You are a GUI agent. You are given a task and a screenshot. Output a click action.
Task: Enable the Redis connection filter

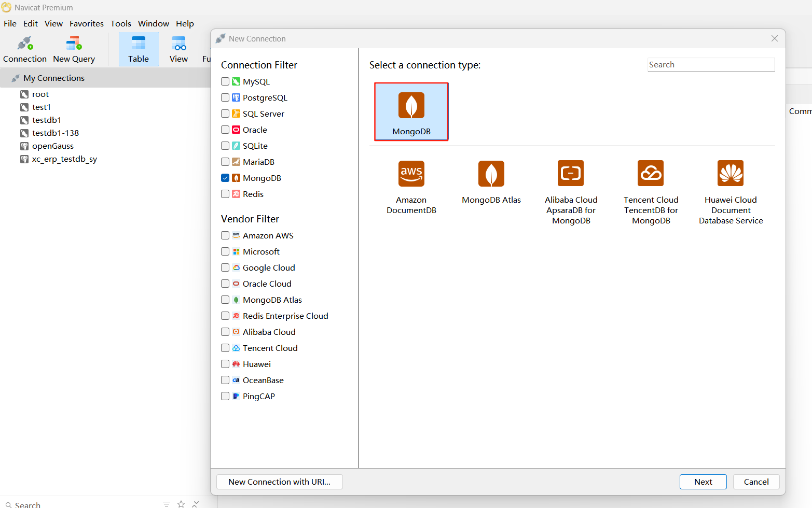tap(225, 194)
